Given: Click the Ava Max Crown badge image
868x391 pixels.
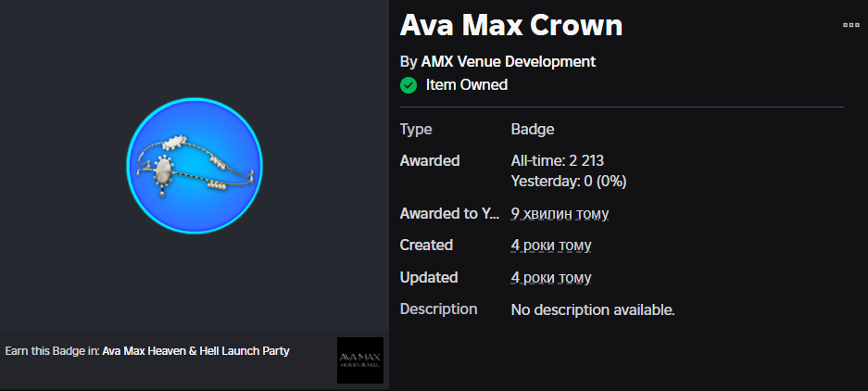Looking at the screenshot, I should coord(195,167).
